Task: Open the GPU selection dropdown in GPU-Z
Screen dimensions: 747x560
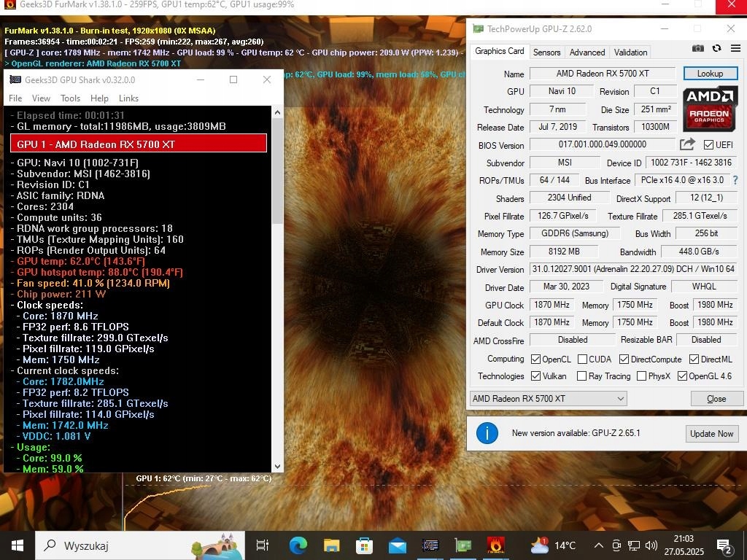Action: click(549, 399)
